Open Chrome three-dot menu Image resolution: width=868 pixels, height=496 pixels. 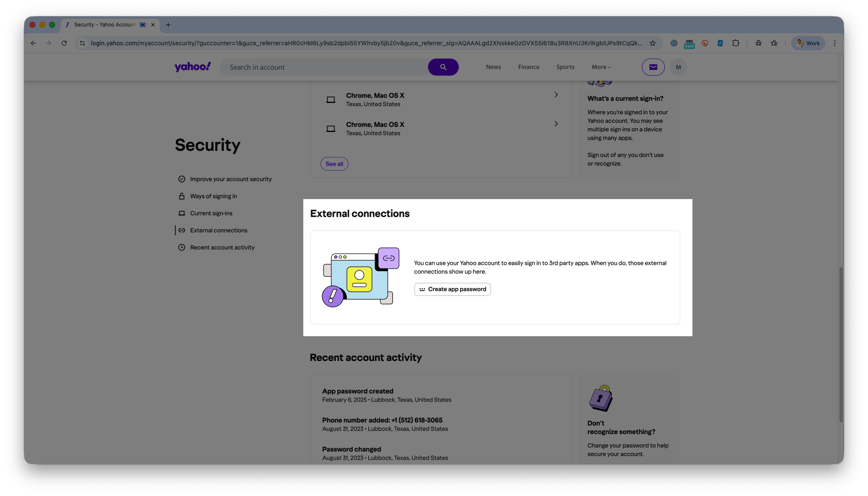tap(834, 43)
